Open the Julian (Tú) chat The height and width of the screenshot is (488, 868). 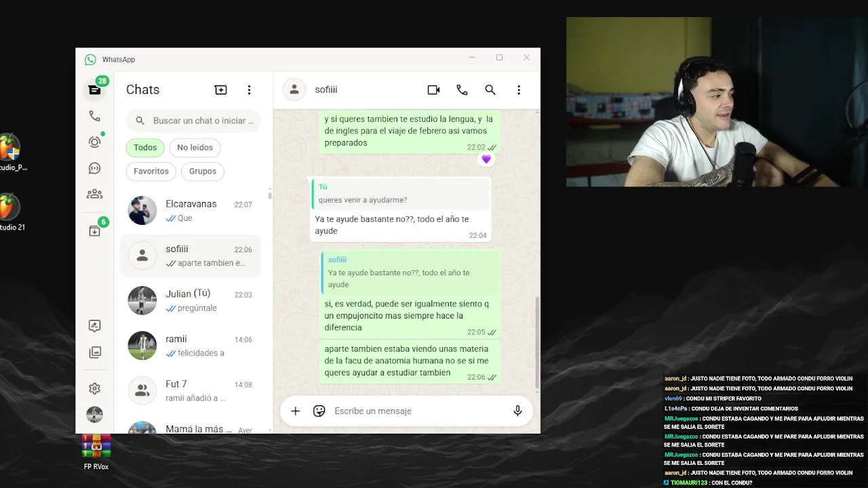tap(191, 300)
